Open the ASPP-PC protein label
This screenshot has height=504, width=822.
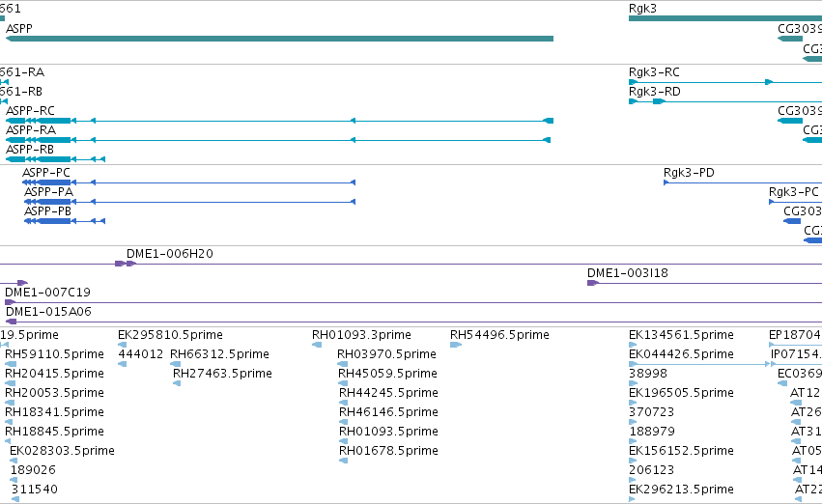coord(45,173)
